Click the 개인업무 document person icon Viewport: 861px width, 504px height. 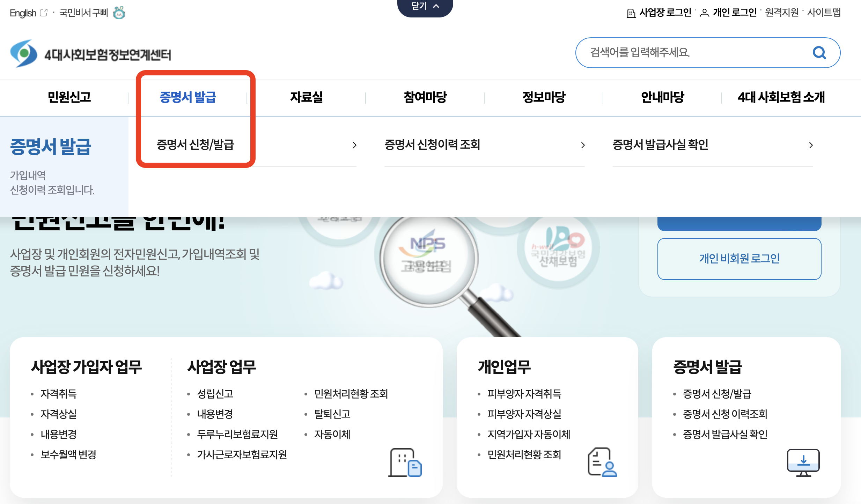602,462
